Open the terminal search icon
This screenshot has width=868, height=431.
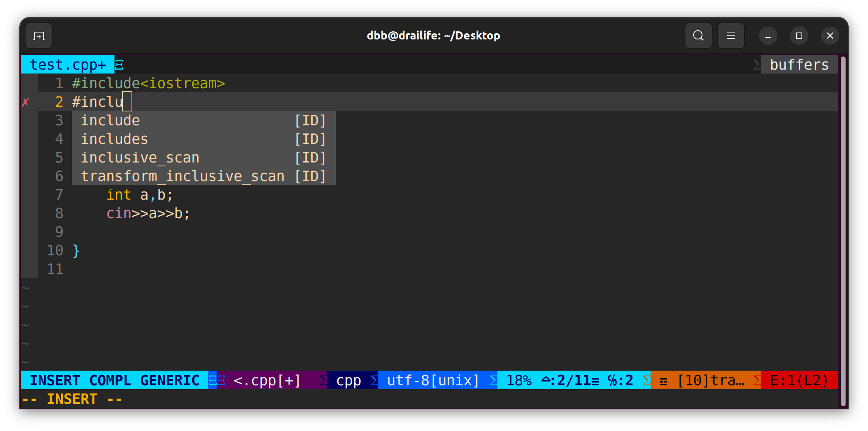[698, 36]
